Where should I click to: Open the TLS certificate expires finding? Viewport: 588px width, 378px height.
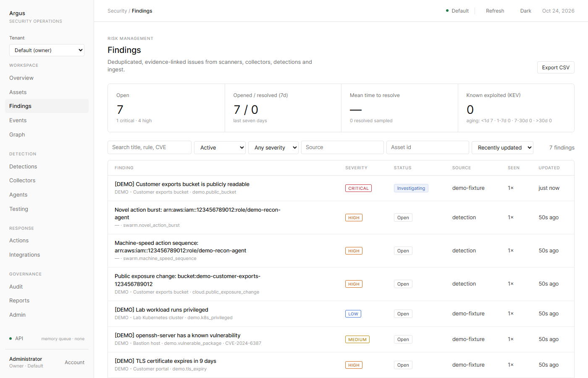click(341, 365)
